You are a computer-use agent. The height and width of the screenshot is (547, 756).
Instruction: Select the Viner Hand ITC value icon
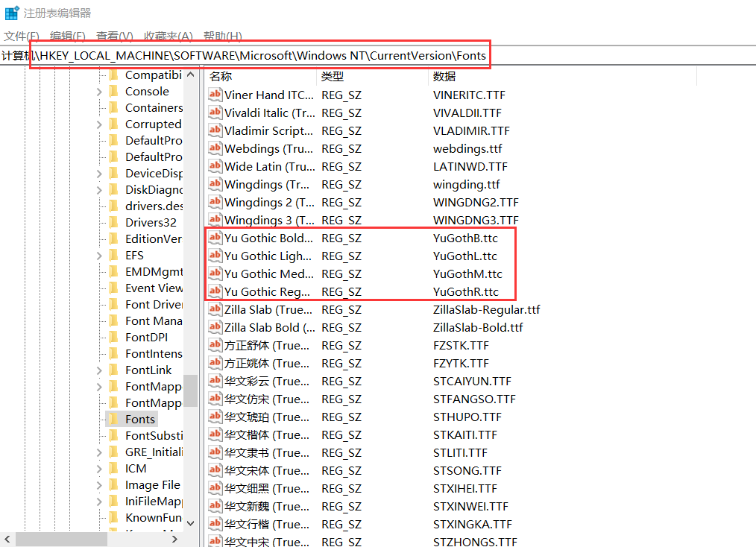coord(215,95)
